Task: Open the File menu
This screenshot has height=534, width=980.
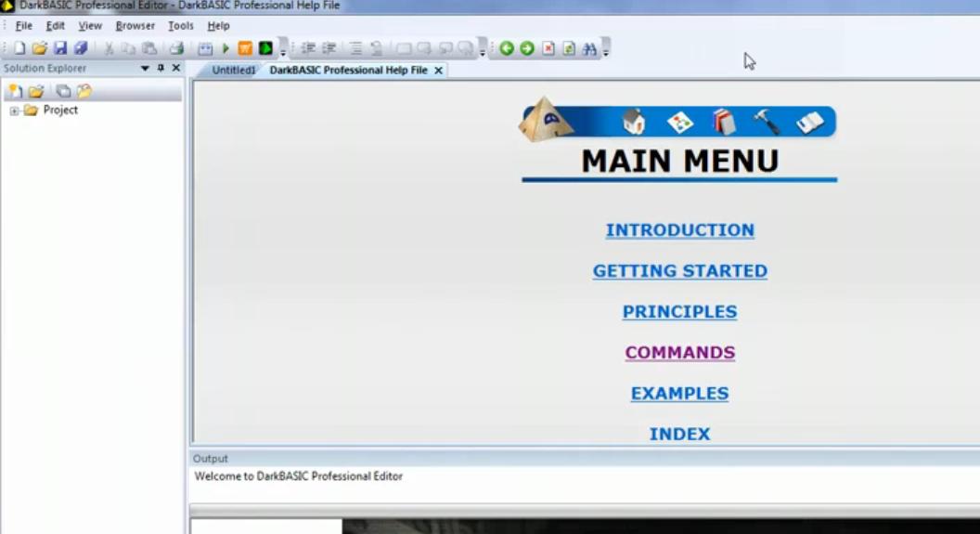Action: click(x=24, y=26)
